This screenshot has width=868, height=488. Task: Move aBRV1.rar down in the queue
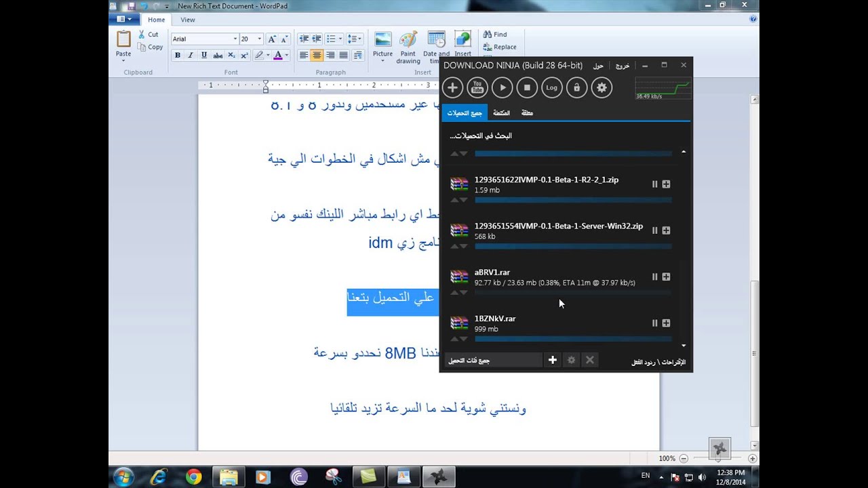(x=464, y=293)
